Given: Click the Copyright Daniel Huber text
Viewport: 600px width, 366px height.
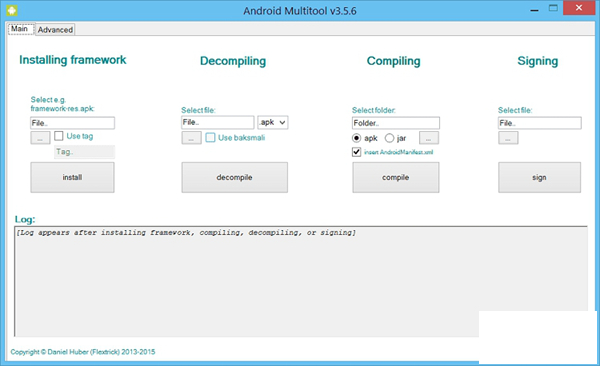Looking at the screenshot, I should [x=83, y=352].
